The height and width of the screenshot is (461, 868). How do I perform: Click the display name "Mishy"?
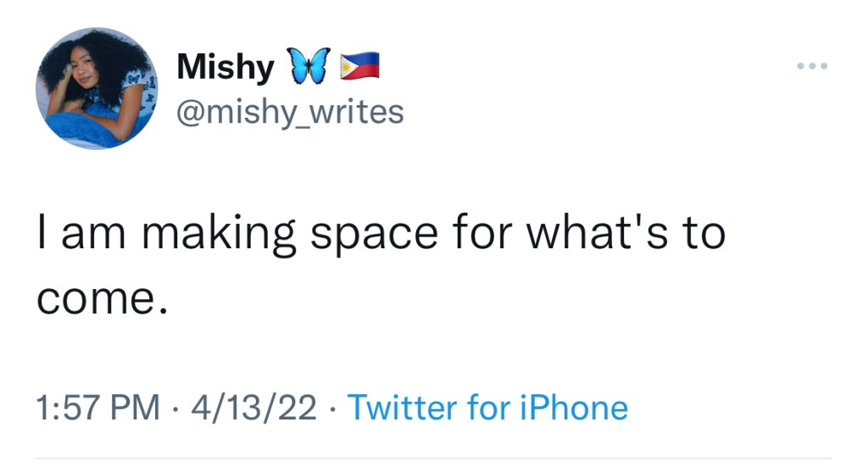click(x=225, y=67)
